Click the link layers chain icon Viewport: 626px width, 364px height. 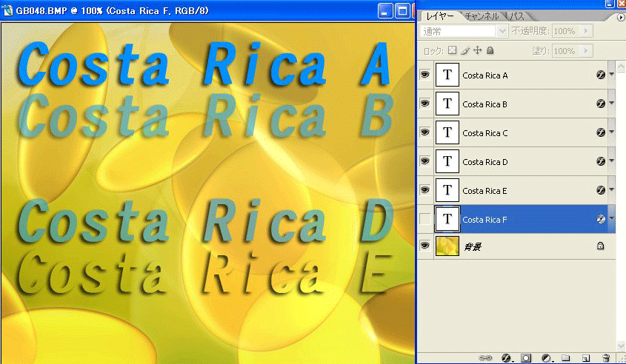(485, 357)
